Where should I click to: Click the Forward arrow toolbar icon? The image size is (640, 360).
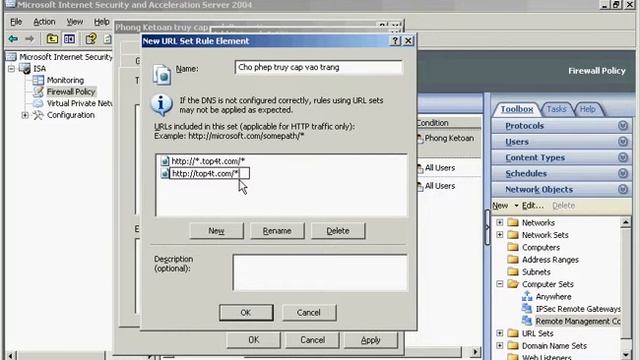tap(29, 39)
